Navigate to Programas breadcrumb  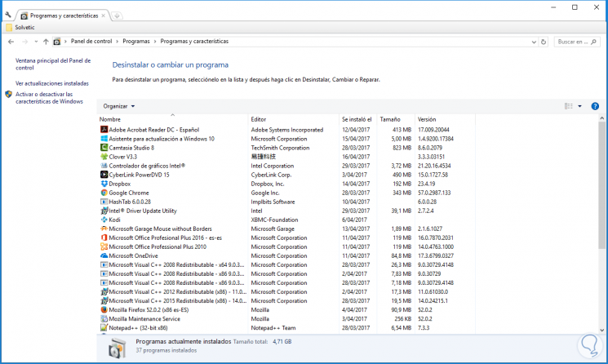(x=136, y=41)
